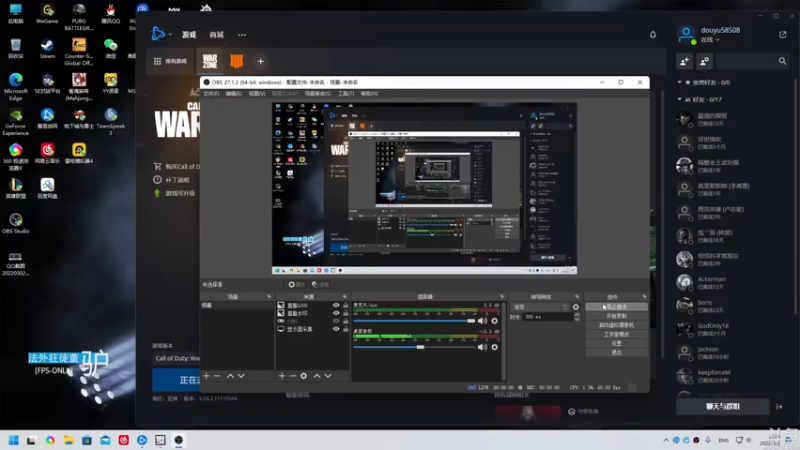Open audio settings gear for 麦克风/Aux
This screenshot has width=800, height=450.
point(494,321)
